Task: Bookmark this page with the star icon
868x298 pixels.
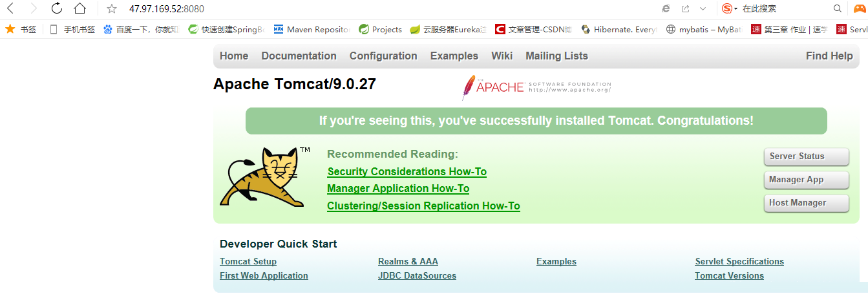Action: coord(112,8)
